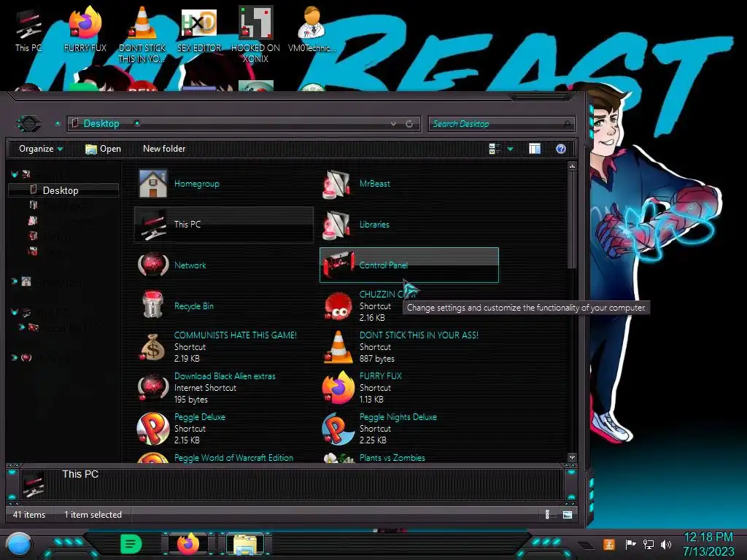This screenshot has height=560, width=747.
Task: Click the change view icon in toolbar
Action: click(495, 149)
